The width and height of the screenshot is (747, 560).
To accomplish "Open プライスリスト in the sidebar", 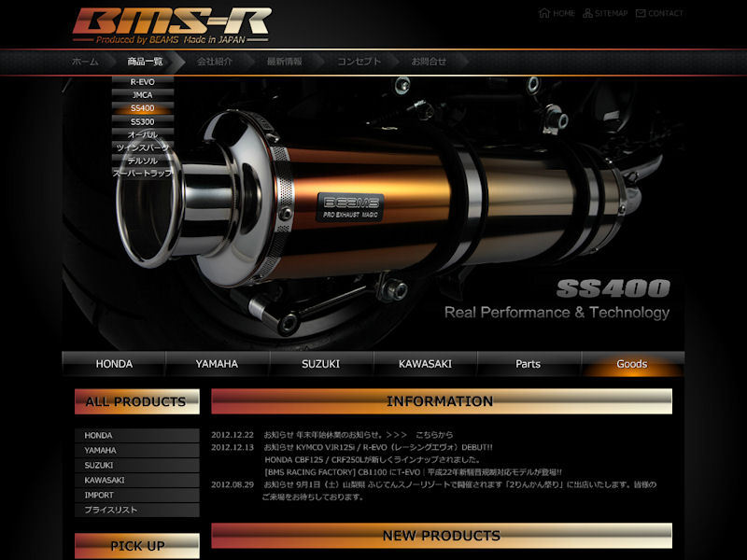I will (x=136, y=510).
